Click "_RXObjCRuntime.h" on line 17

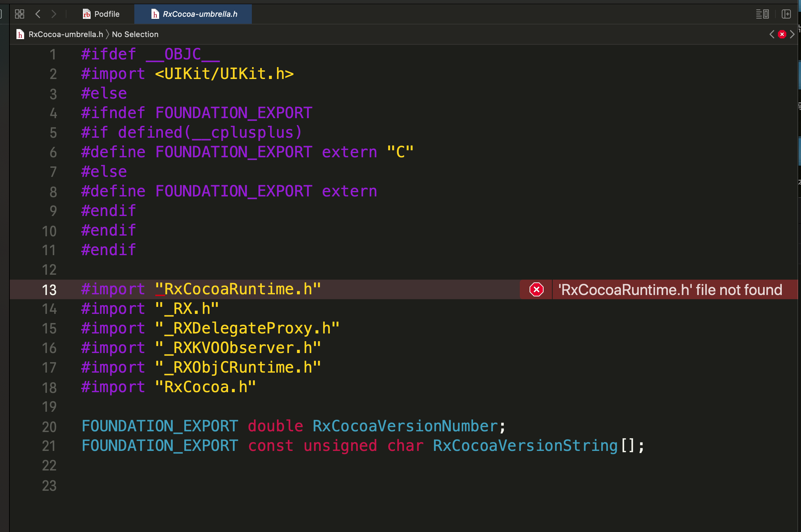(238, 367)
